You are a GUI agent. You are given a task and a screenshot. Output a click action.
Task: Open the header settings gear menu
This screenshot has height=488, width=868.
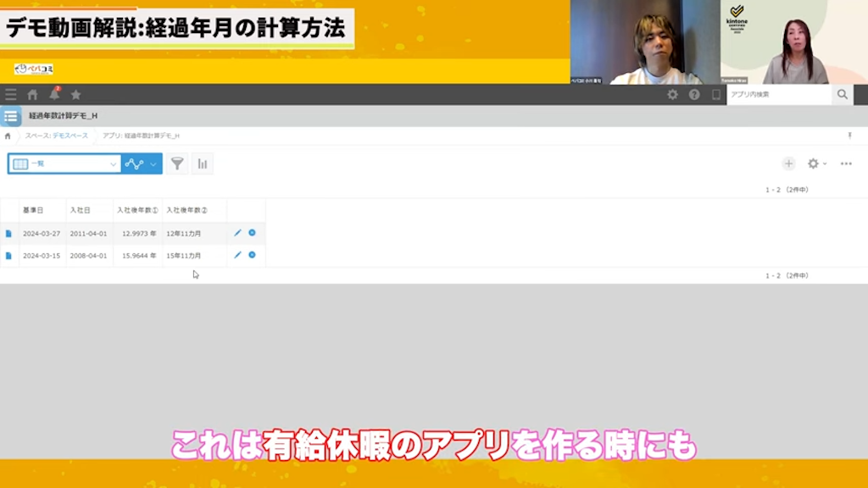(x=672, y=95)
